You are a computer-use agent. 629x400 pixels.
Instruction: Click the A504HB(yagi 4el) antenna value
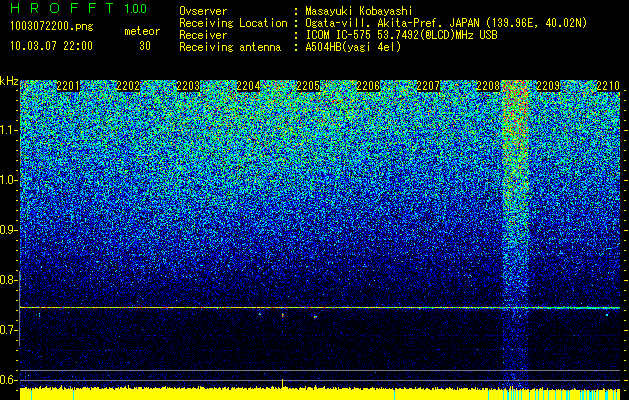click(x=353, y=47)
